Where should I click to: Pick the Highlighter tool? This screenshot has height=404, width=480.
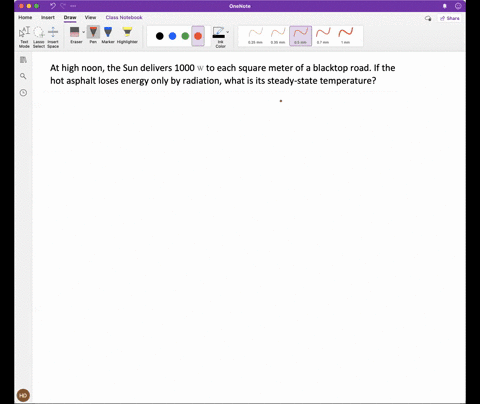(x=127, y=35)
